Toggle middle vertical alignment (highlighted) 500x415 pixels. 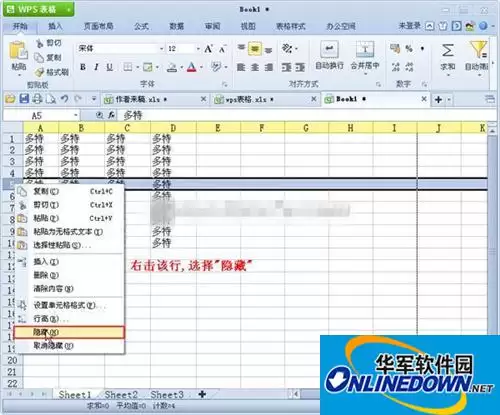pyautogui.click(x=255, y=49)
